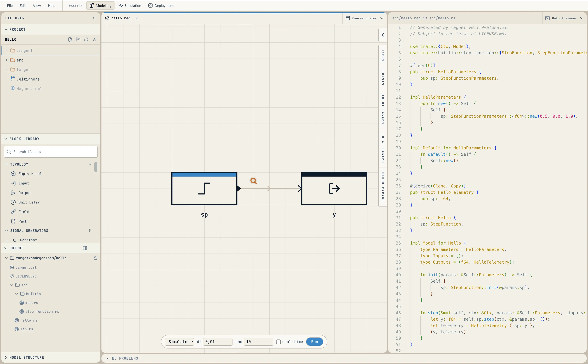Click the orange magnifier probe on the wire
Screen dimensions: 588x364
[253, 181]
